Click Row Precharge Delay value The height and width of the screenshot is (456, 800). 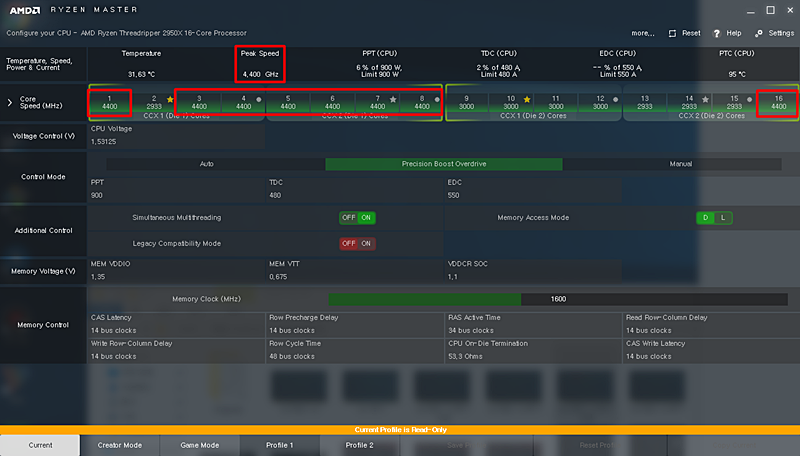click(292, 331)
